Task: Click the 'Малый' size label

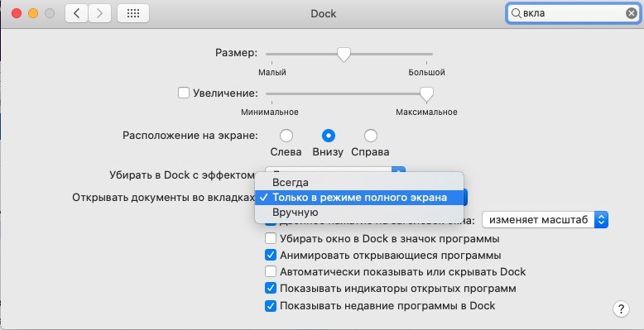Action: tap(272, 72)
